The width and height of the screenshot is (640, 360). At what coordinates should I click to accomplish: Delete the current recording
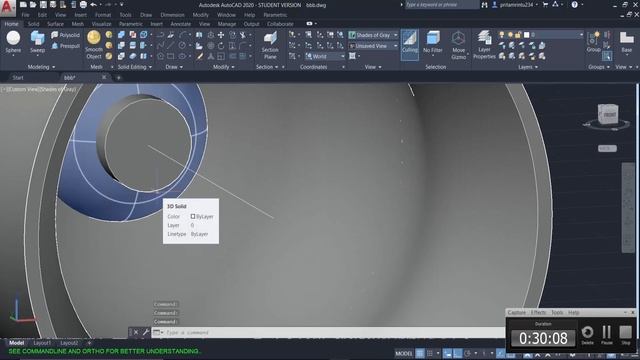pos(587,335)
